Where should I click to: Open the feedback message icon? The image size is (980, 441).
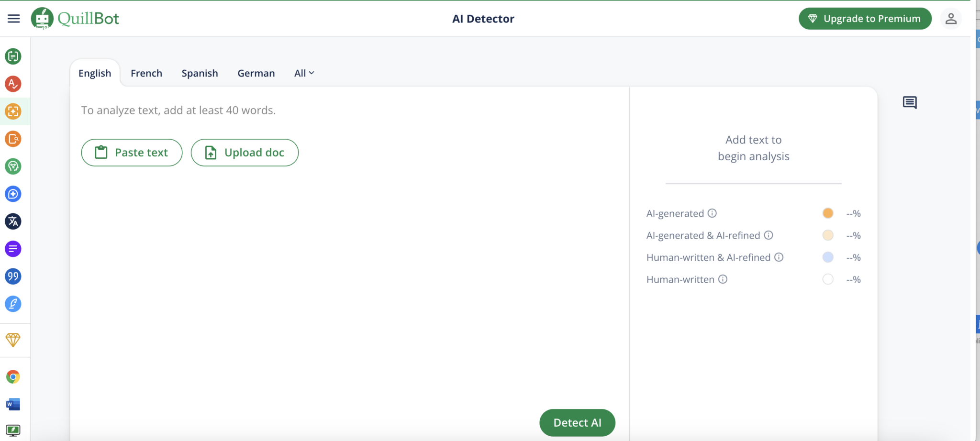tap(910, 102)
